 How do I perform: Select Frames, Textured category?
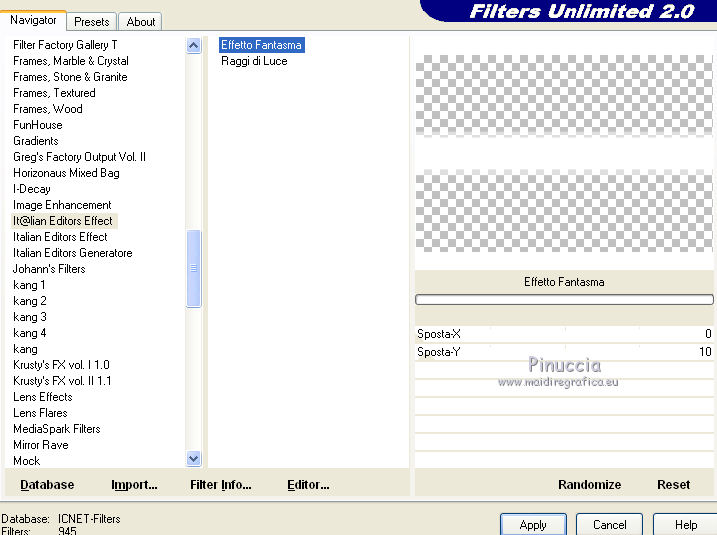tap(54, 93)
